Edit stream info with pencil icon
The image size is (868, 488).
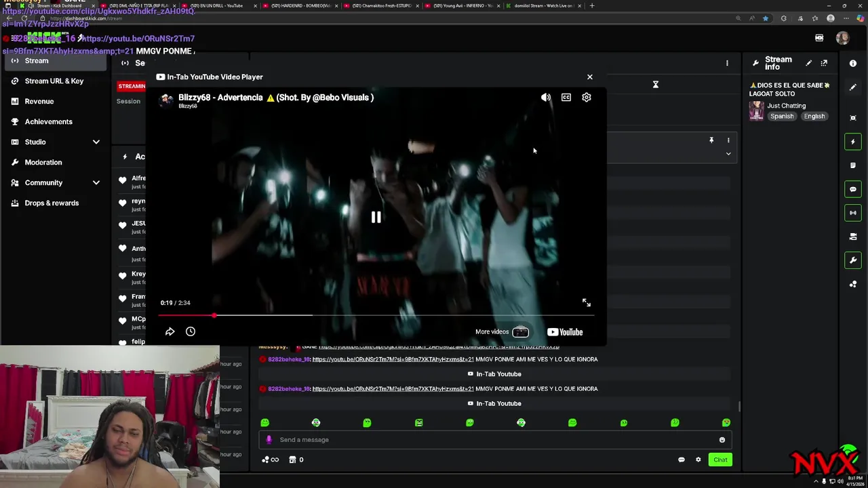tap(808, 63)
